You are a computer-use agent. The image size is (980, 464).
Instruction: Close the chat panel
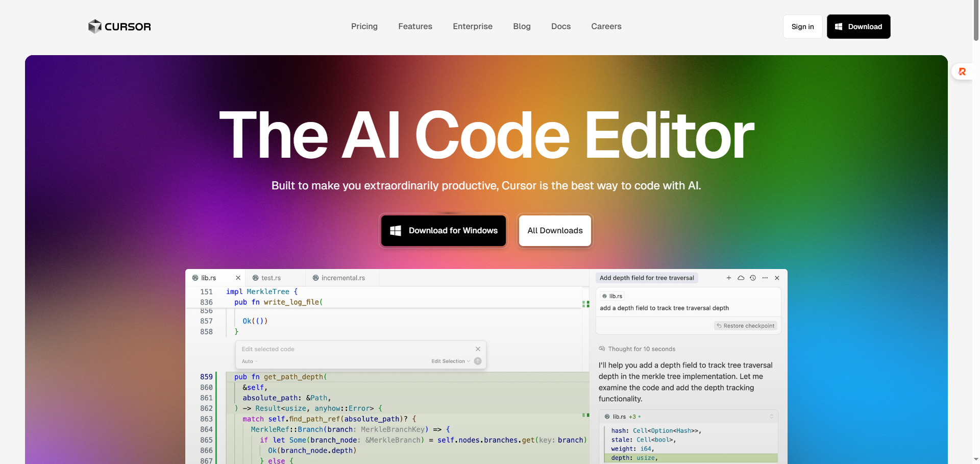point(777,278)
